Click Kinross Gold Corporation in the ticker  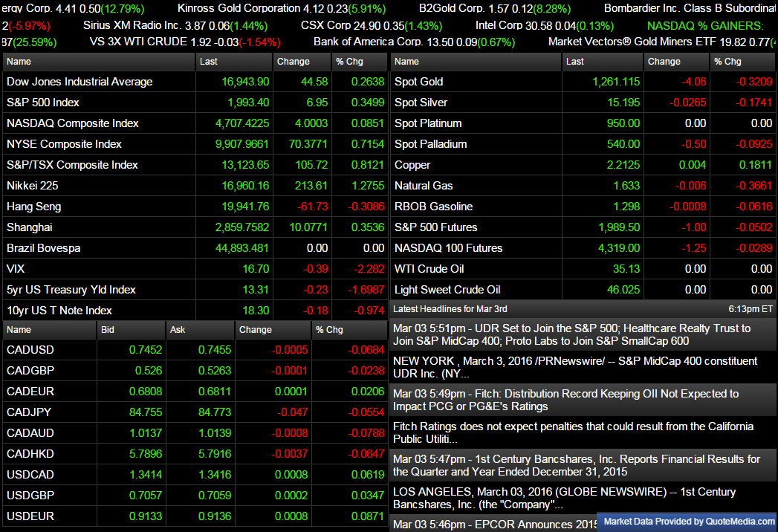point(239,9)
